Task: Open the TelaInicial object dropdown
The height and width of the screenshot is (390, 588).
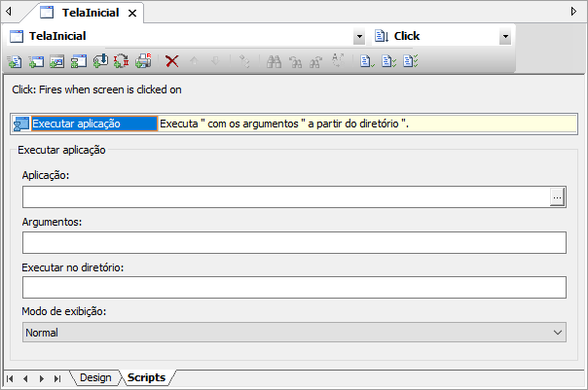Action: [x=359, y=37]
